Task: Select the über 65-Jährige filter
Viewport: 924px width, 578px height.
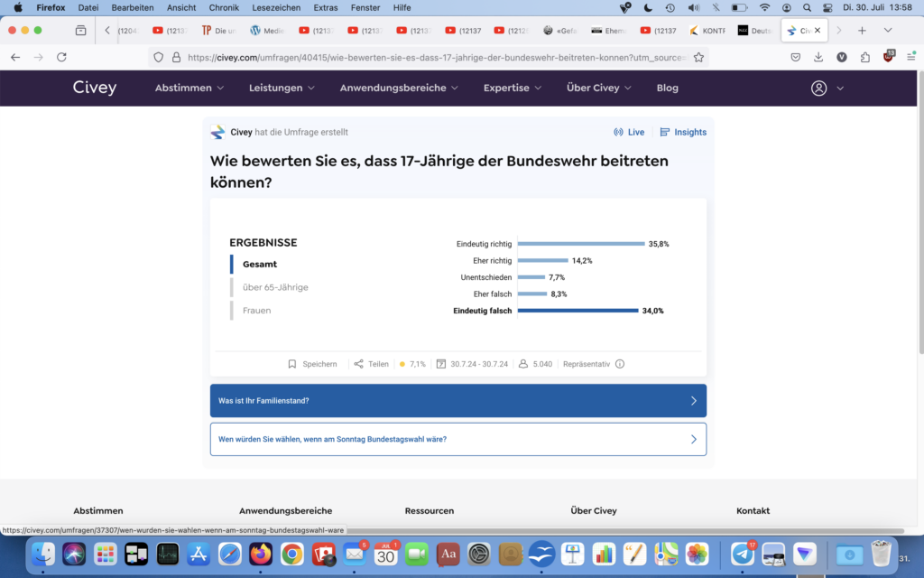Action: (x=275, y=287)
